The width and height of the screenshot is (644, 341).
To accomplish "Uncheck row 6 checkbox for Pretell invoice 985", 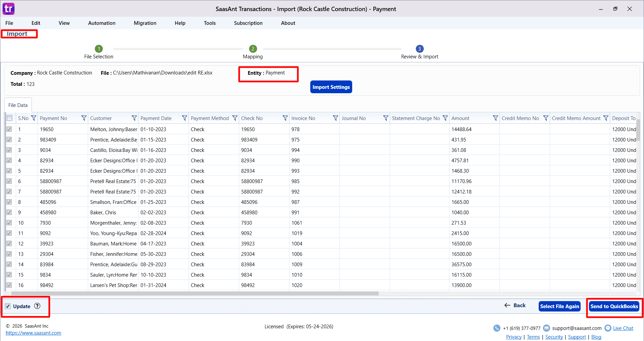I will point(9,181).
